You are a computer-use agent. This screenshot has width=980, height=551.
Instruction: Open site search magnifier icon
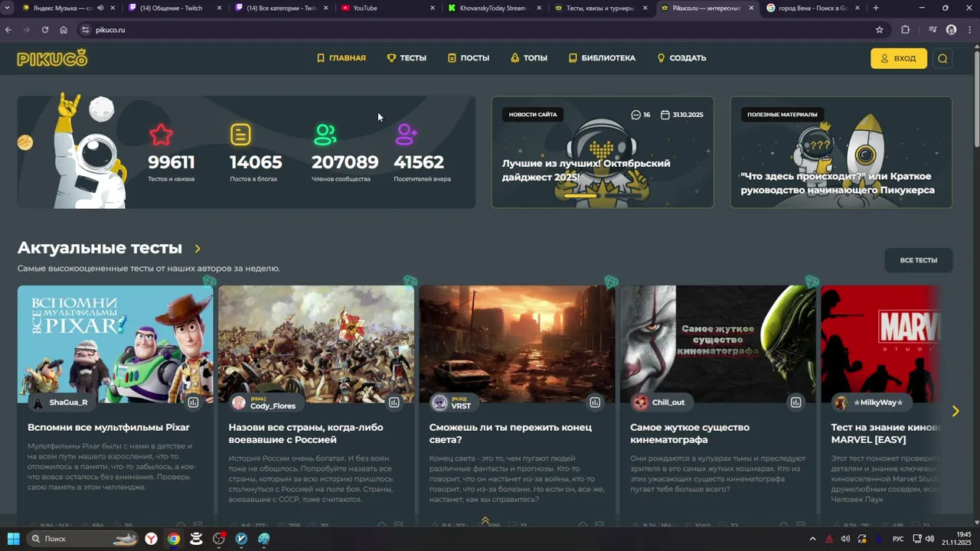[x=942, y=58]
